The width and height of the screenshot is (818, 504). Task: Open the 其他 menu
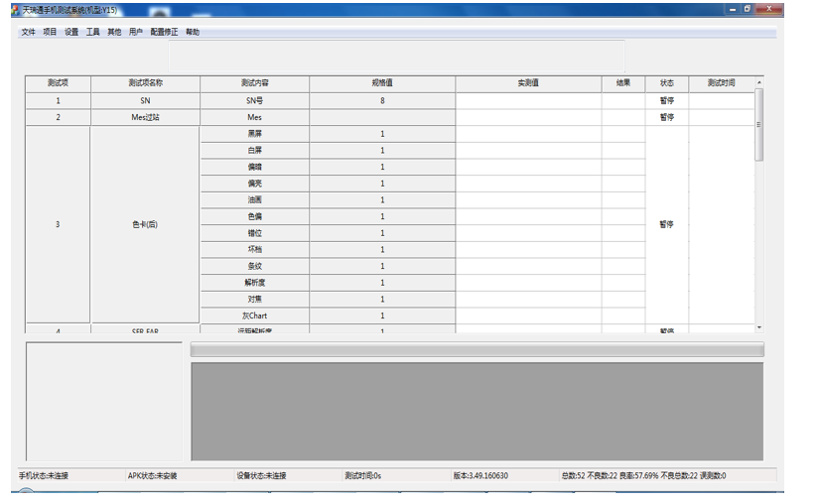click(x=114, y=32)
